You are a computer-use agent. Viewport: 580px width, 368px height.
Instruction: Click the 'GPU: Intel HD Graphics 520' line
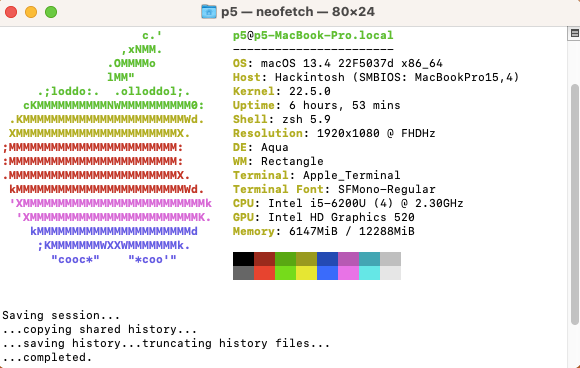tap(324, 217)
